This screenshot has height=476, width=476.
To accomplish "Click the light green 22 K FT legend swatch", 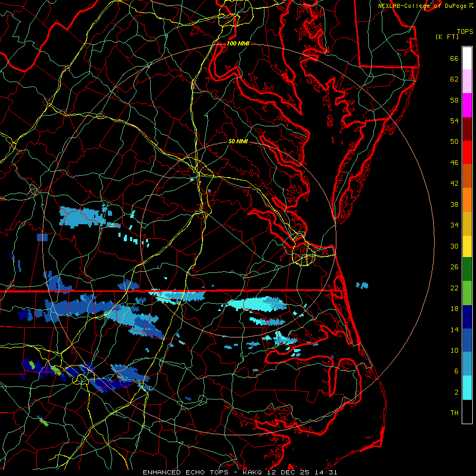I will tap(467, 293).
